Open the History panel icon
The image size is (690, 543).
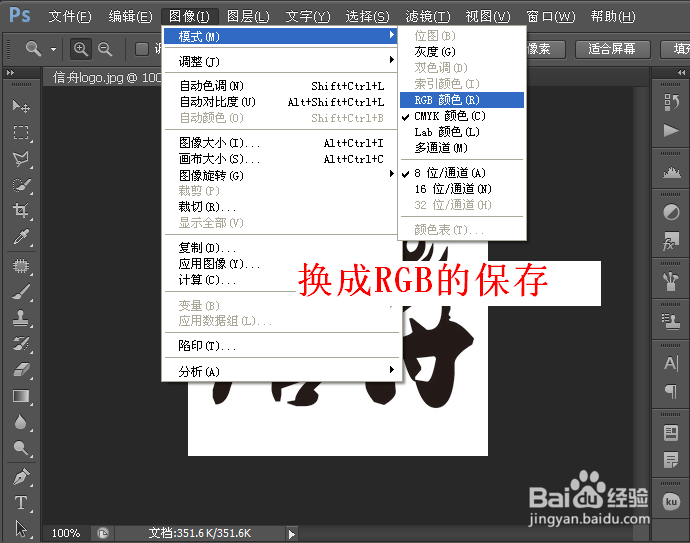pyautogui.click(x=671, y=103)
